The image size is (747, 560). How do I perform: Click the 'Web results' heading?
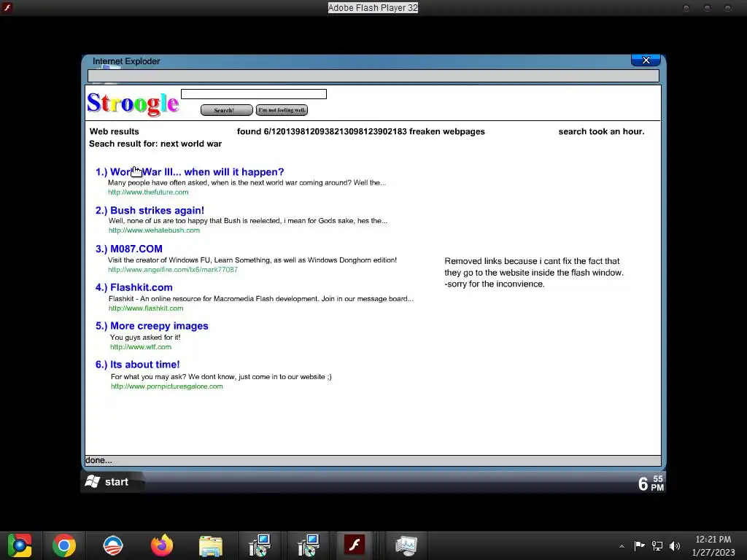click(x=115, y=131)
